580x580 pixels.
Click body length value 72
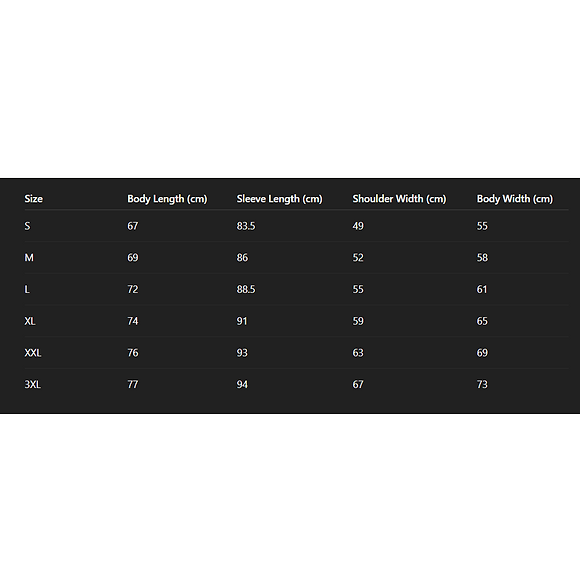coord(133,289)
